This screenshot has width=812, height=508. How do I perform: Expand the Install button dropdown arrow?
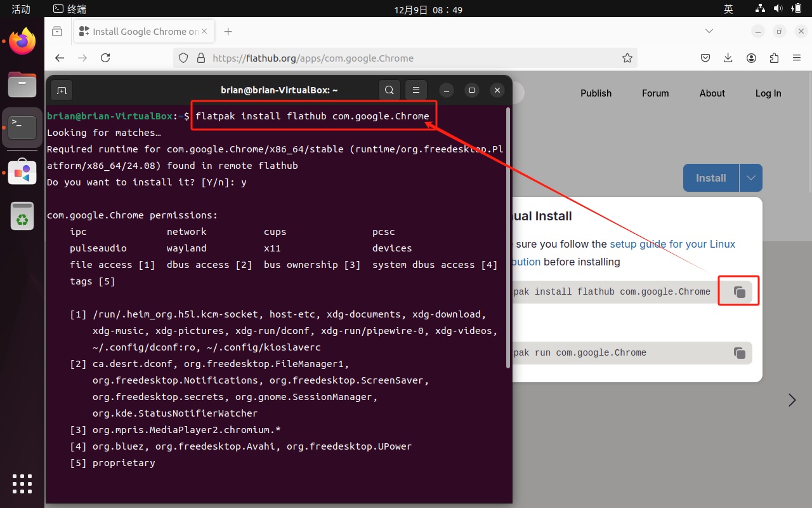(751, 178)
